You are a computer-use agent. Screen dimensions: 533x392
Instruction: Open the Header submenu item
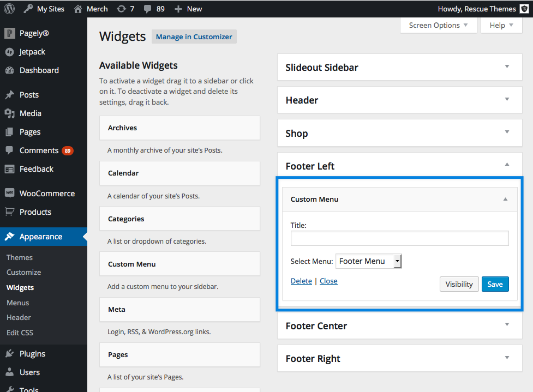pos(19,318)
